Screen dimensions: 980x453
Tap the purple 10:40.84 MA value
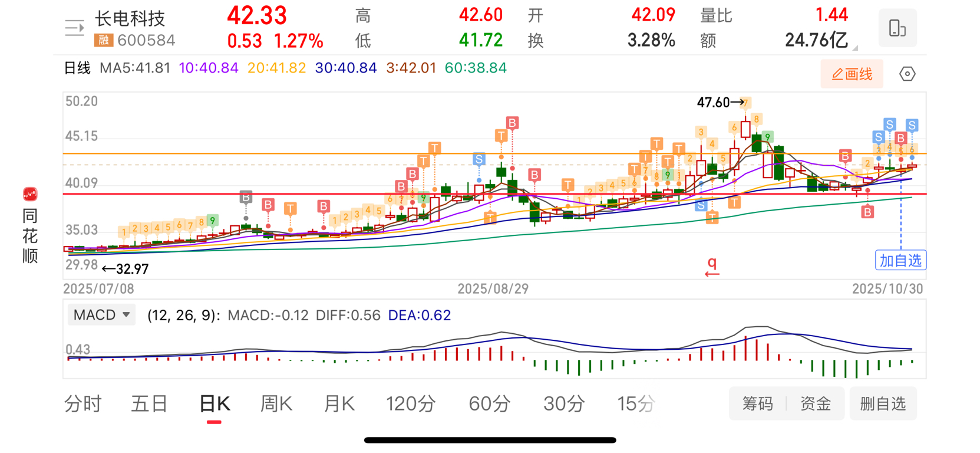click(209, 68)
